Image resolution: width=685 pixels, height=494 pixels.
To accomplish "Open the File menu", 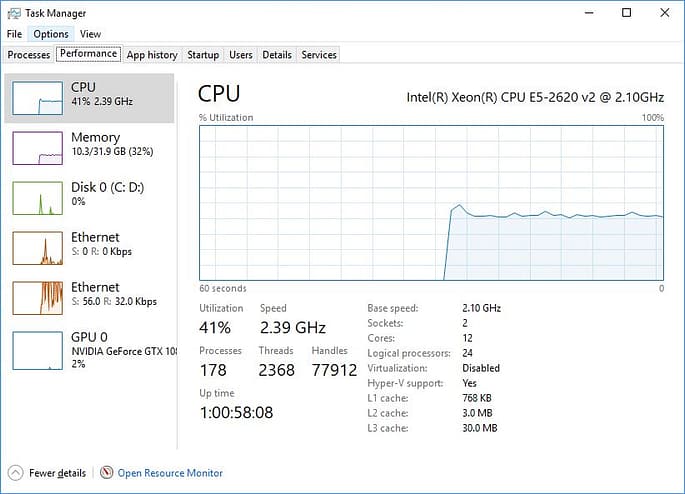I will point(14,34).
